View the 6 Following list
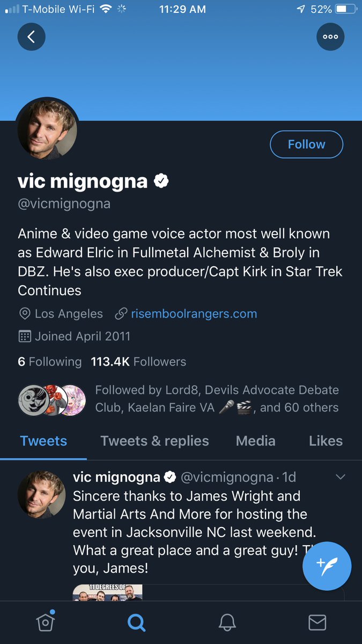The width and height of the screenshot is (362, 644). [49, 362]
